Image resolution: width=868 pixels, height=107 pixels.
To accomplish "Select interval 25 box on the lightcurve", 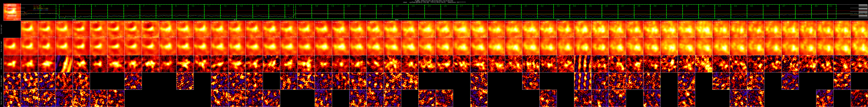I will pyautogui.click(x=433, y=11).
